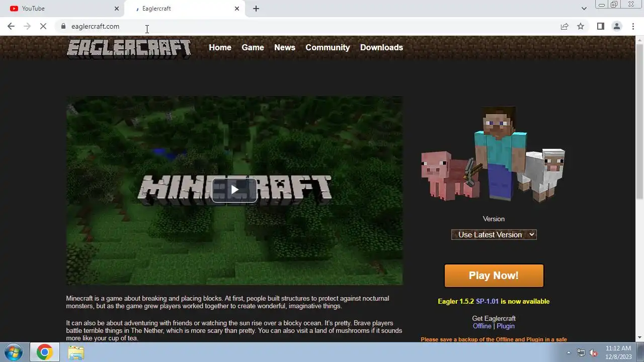The width and height of the screenshot is (644, 362).
Task: Click the Steve with animals image
Action: pos(493,153)
